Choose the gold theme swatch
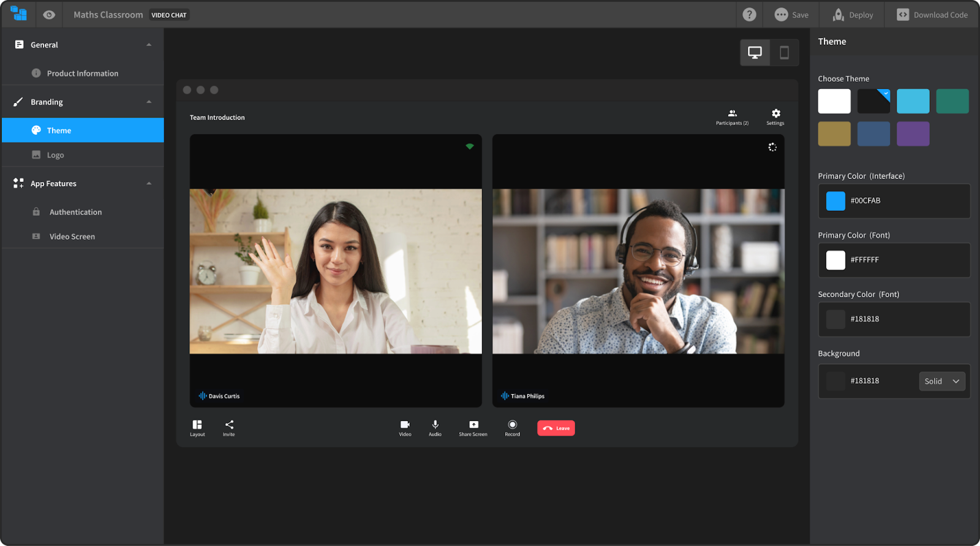 pos(834,134)
